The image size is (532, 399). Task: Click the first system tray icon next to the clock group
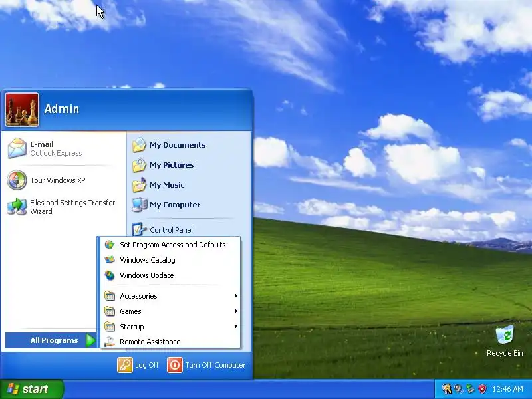[x=447, y=389]
